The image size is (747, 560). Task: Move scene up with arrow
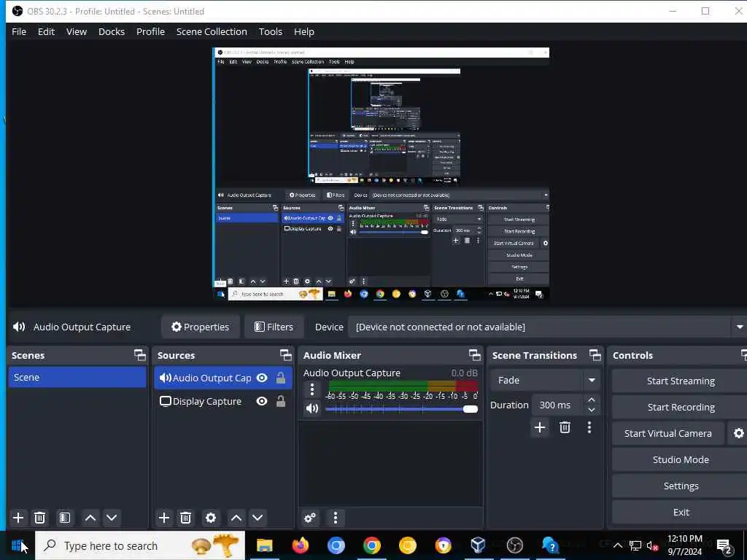(x=90, y=518)
